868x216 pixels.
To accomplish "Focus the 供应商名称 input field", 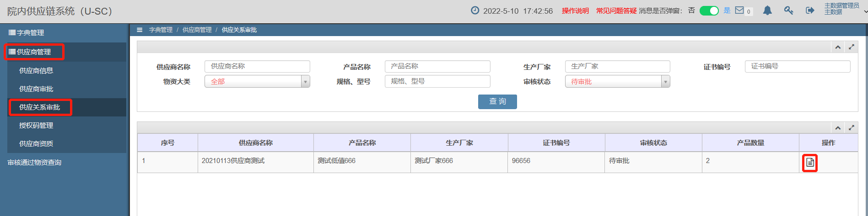I will coord(257,66).
